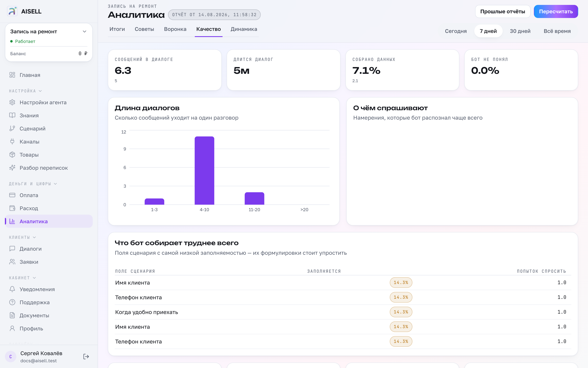
Task: Collapse the Клиенты sidebar section
Action: tap(22, 237)
